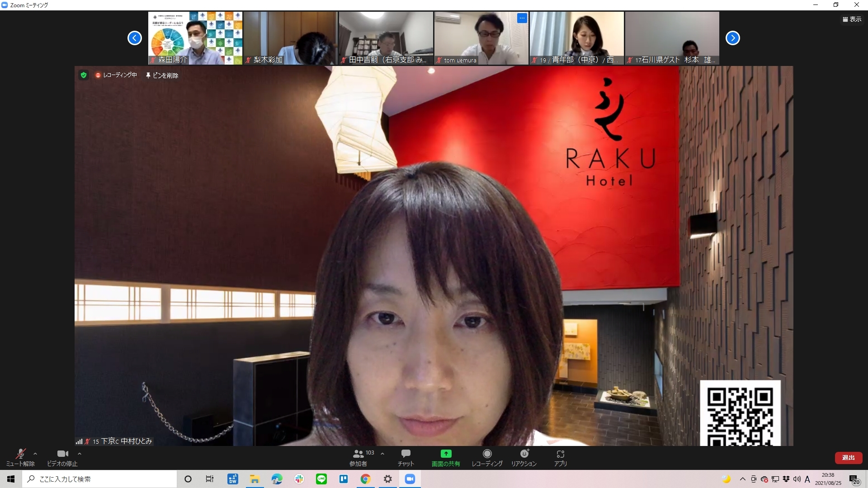
Task: Open Cortana circle icon in taskbar
Action: click(x=188, y=479)
